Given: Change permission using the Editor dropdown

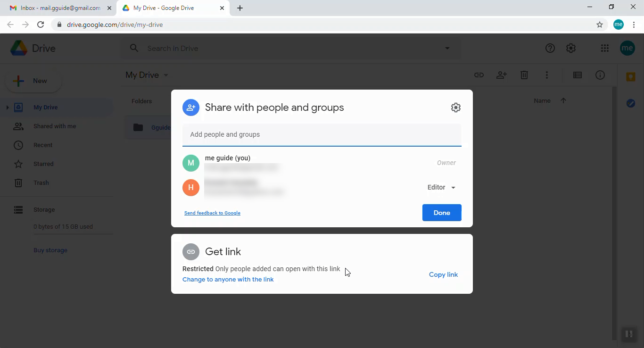Looking at the screenshot, I should [441, 187].
